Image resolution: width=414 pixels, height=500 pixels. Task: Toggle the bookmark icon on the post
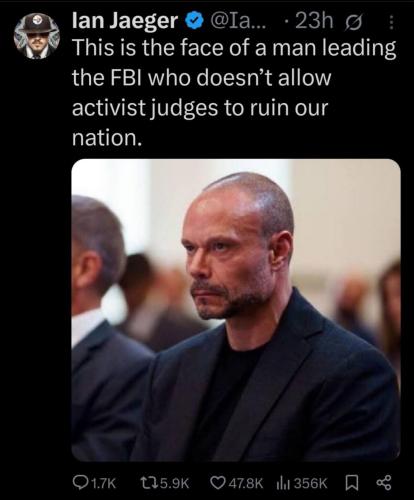[x=352, y=483]
